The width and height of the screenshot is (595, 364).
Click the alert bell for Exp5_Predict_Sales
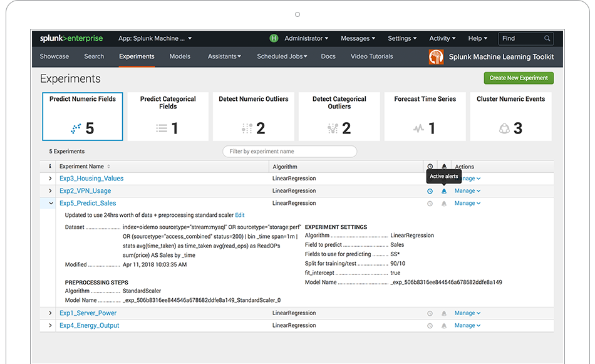click(444, 204)
